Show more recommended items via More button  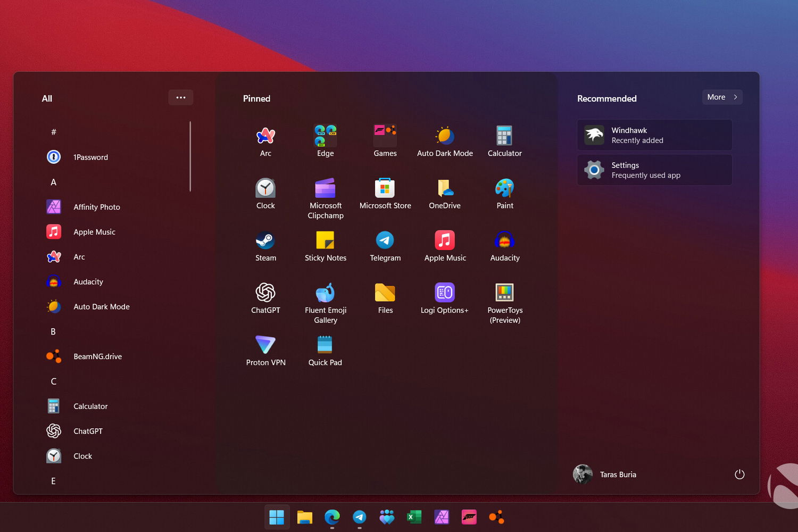(x=722, y=97)
